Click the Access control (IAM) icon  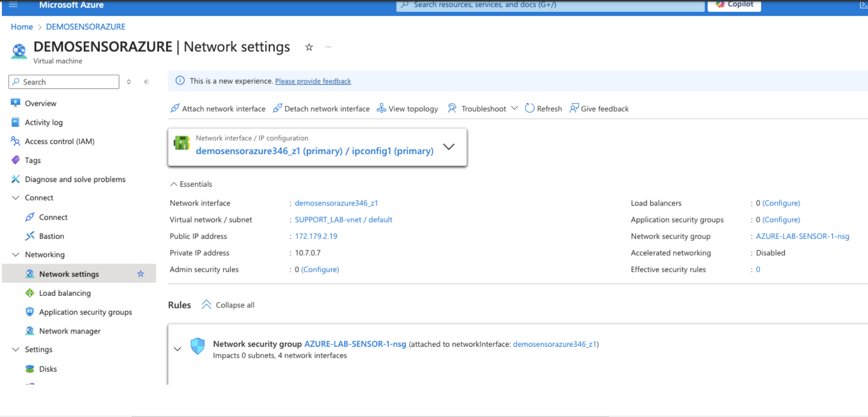pyautogui.click(x=16, y=141)
